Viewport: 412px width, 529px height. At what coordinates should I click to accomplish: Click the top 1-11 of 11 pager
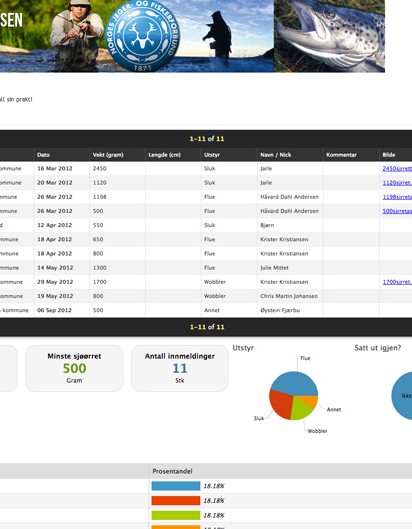[207, 139]
